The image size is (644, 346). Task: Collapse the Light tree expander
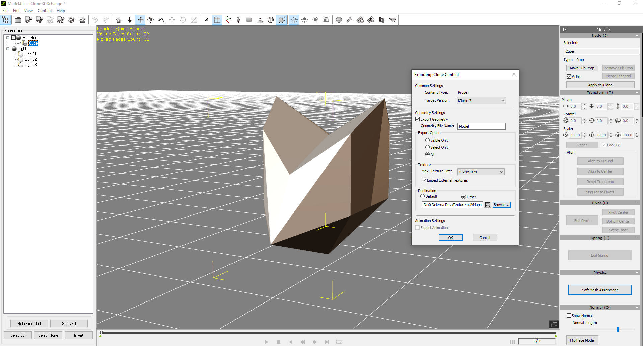[8, 49]
